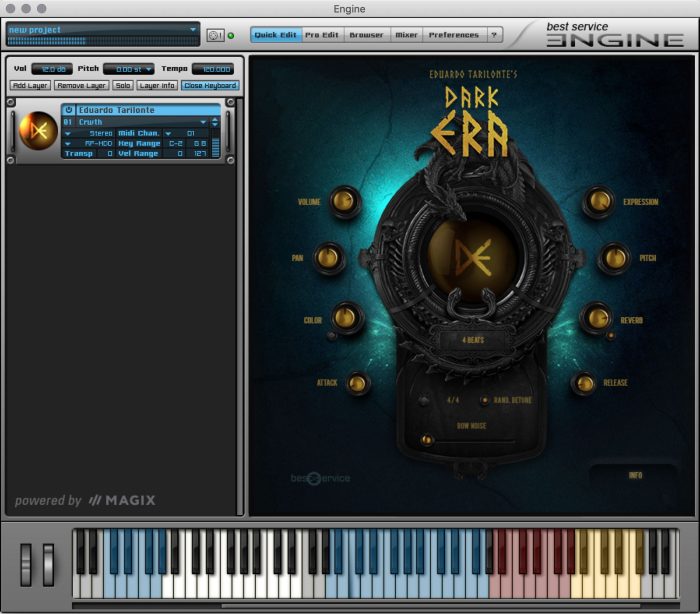Toggle the small LED under the Reverb knob
700x614 pixels.
point(611,336)
